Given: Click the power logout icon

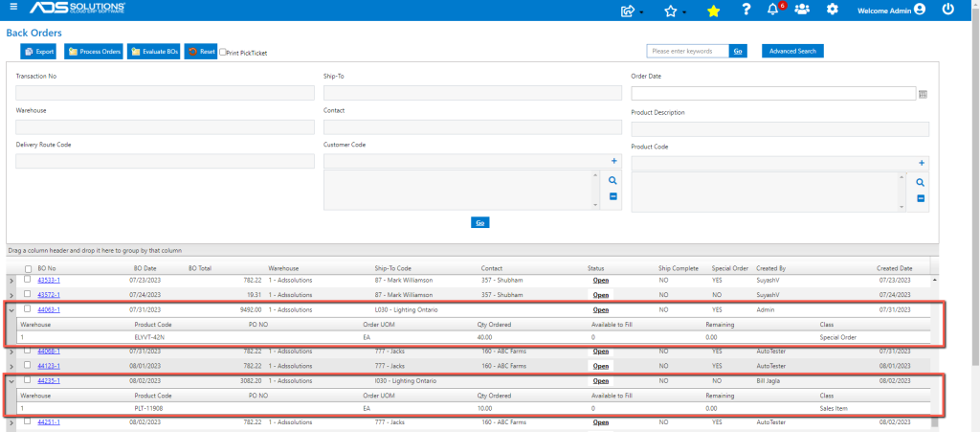Looking at the screenshot, I should point(948,10).
